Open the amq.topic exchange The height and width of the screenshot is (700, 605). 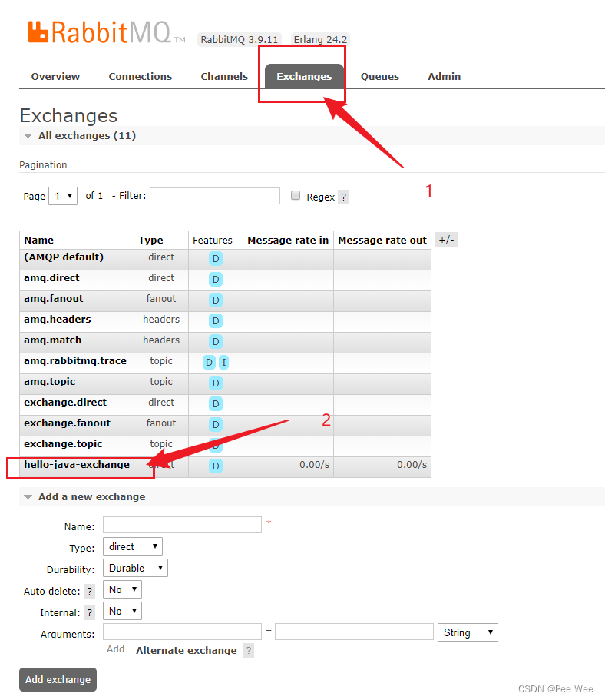click(50, 382)
